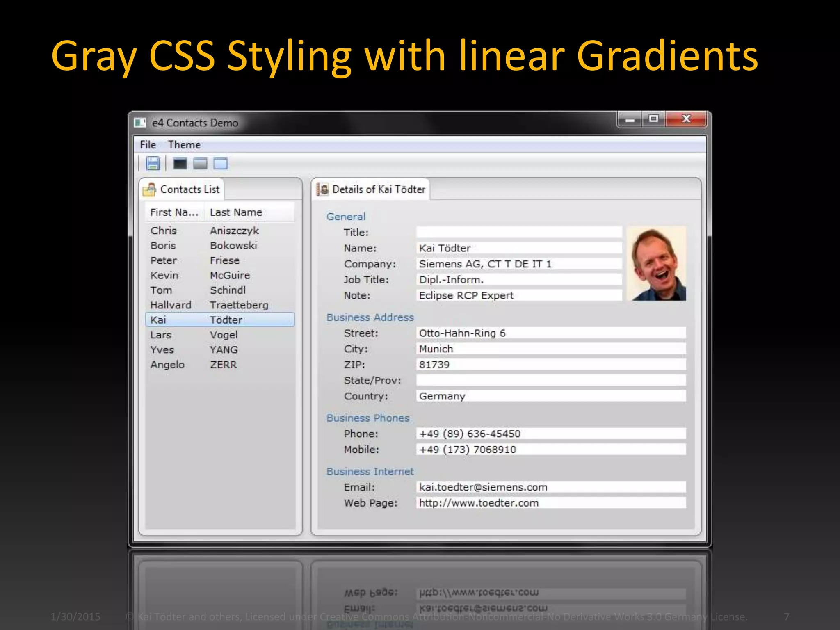Viewport: 840px width, 630px height.
Task: Open the File menu
Action: [x=148, y=145]
